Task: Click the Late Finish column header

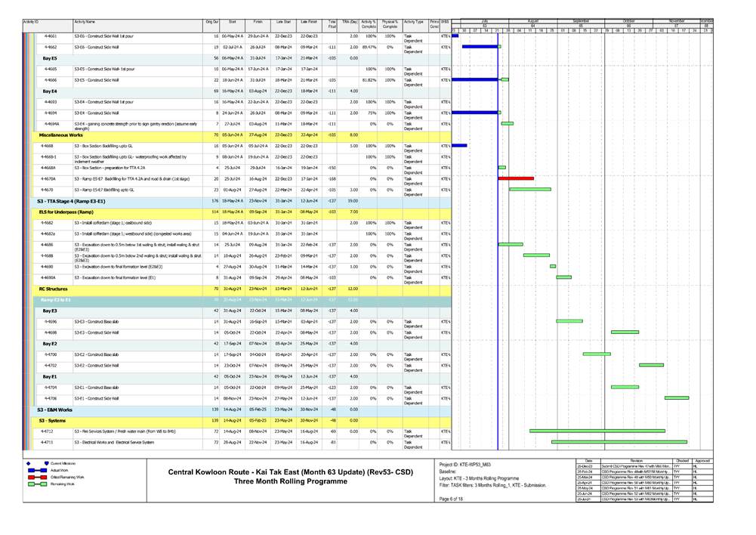Action: click(x=308, y=23)
